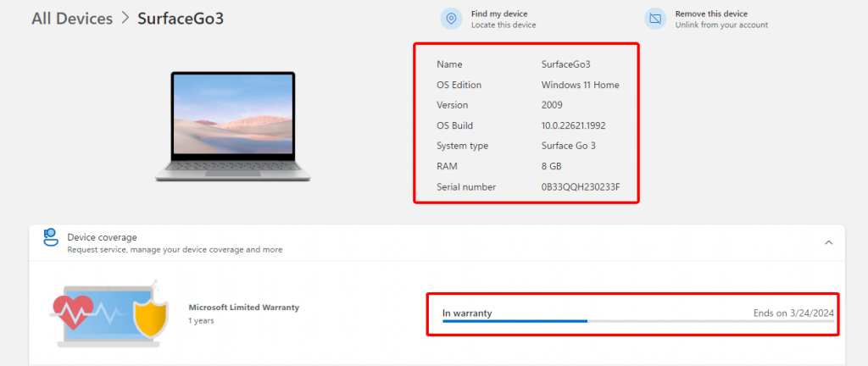Click the Remove this device icon

click(655, 19)
